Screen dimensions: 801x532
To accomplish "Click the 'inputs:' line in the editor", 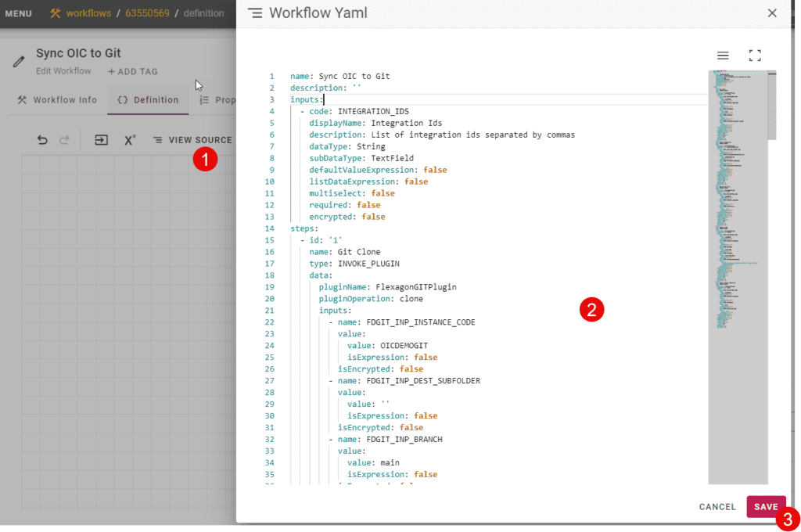I will click(307, 99).
